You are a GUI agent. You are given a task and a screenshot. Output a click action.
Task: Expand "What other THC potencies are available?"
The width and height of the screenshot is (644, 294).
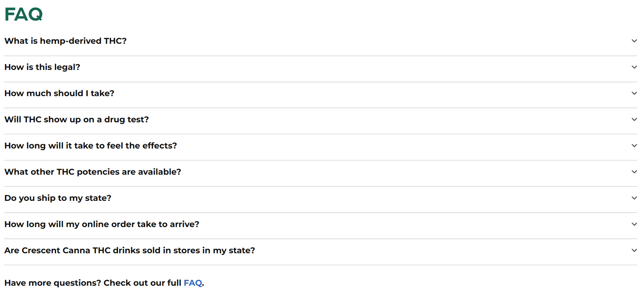93,172
